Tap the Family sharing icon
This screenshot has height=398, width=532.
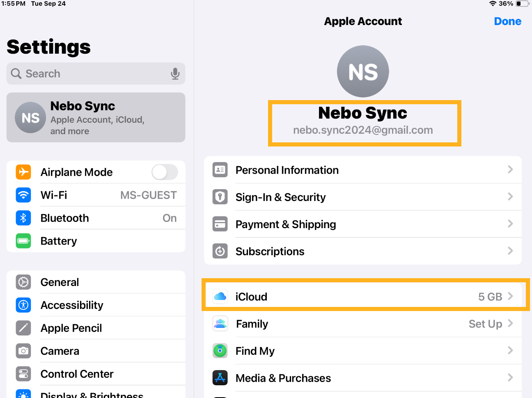(x=220, y=324)
